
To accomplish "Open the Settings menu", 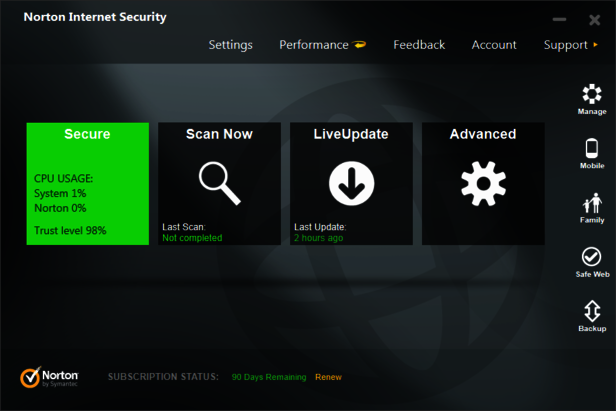I will pyautogui.click(x=230, y=45).
